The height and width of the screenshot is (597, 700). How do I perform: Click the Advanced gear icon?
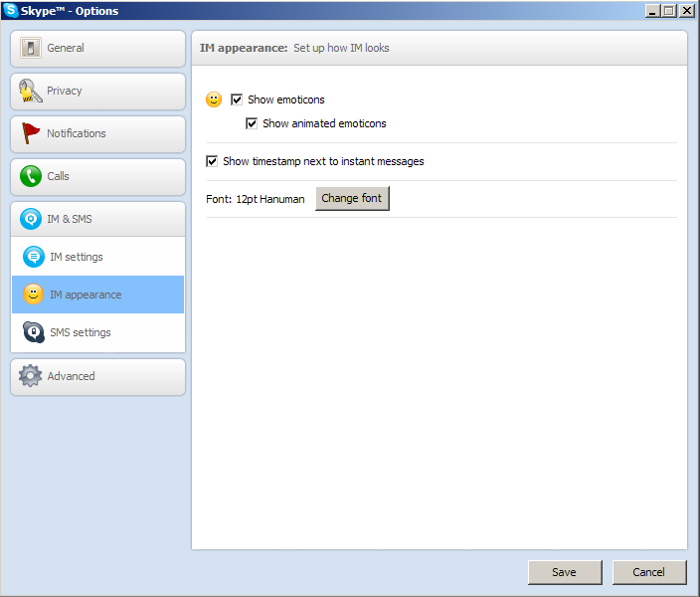point(31,376)
